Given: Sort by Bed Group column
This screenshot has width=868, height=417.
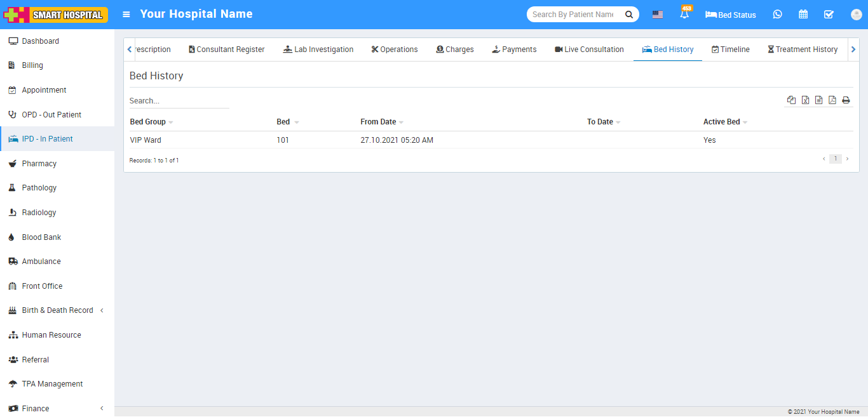Looking at the screenshot, I should pyautogui.click(x=148, y=122).
